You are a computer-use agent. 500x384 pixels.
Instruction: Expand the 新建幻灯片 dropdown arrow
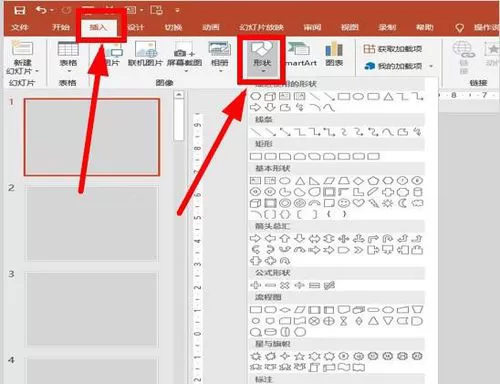(37, 71)
